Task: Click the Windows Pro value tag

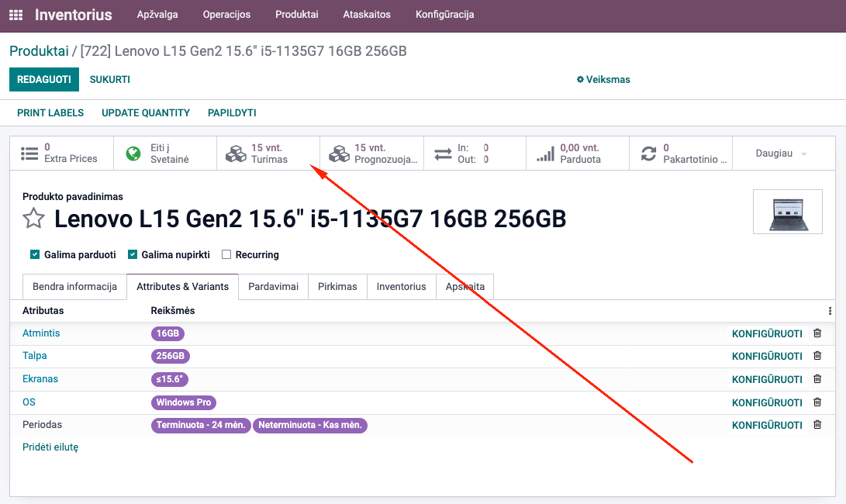Action: [184, 402]
